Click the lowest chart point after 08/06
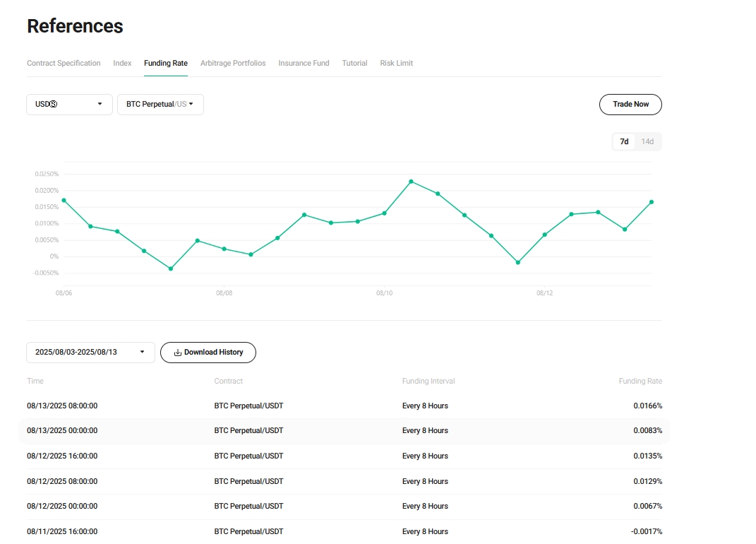The image size is (756, 544). tap(171, 268)
